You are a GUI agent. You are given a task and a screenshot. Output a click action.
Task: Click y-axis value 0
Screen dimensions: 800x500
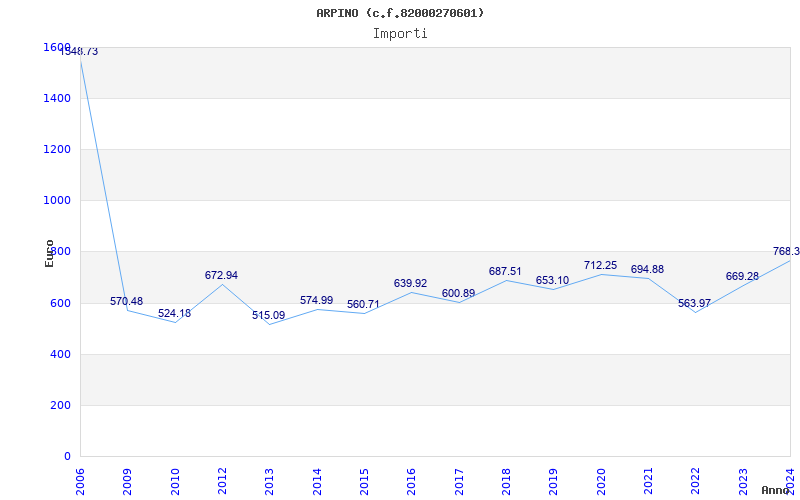click(x=67, y=456)
